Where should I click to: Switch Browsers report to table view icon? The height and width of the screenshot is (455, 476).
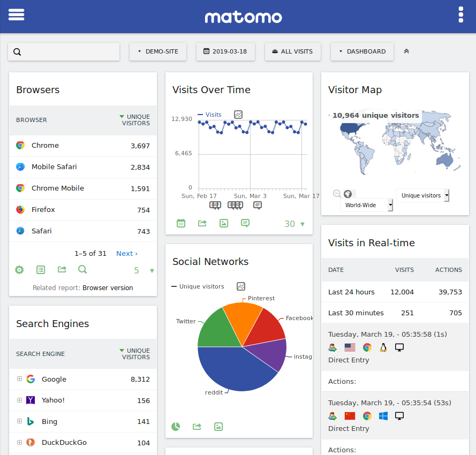click(x=41, y=270)
